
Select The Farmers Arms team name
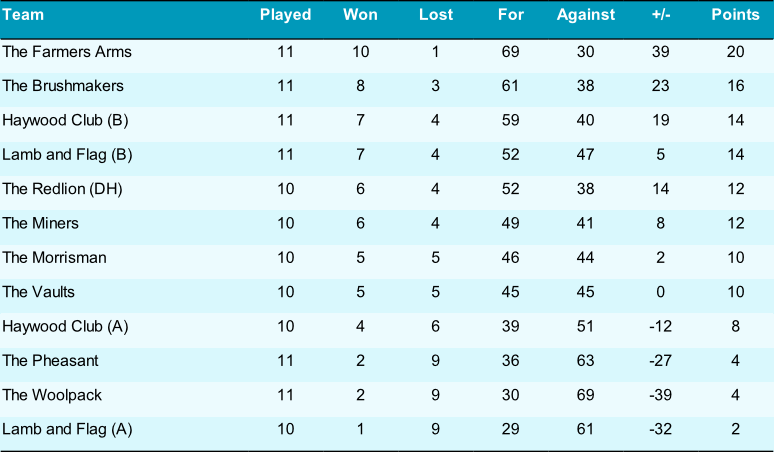[x=67, y=52]
